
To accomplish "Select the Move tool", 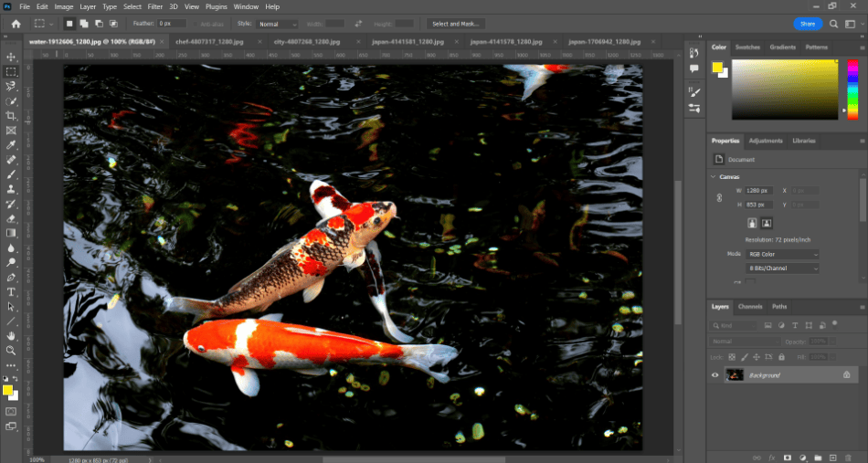I will coord(11,57).
